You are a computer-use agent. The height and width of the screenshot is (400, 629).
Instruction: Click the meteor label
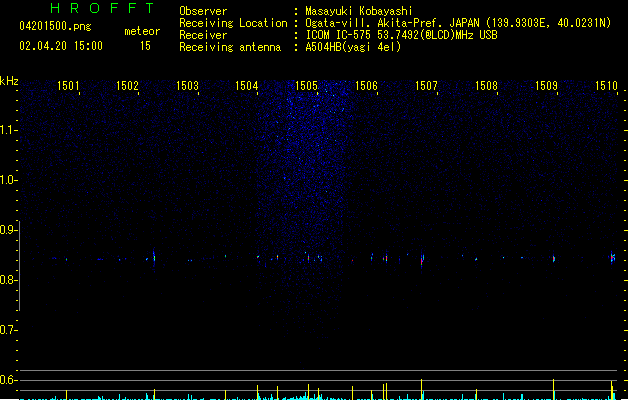point(142,31)
